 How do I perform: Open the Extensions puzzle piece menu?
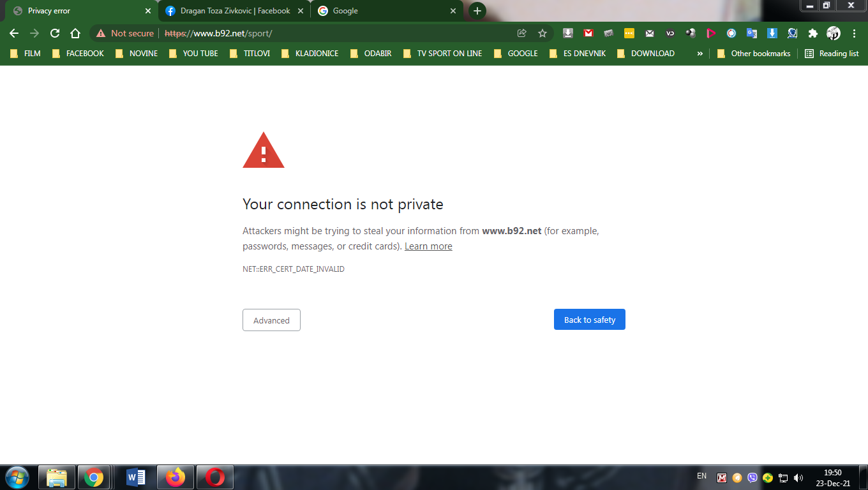[x=813, y=33]
